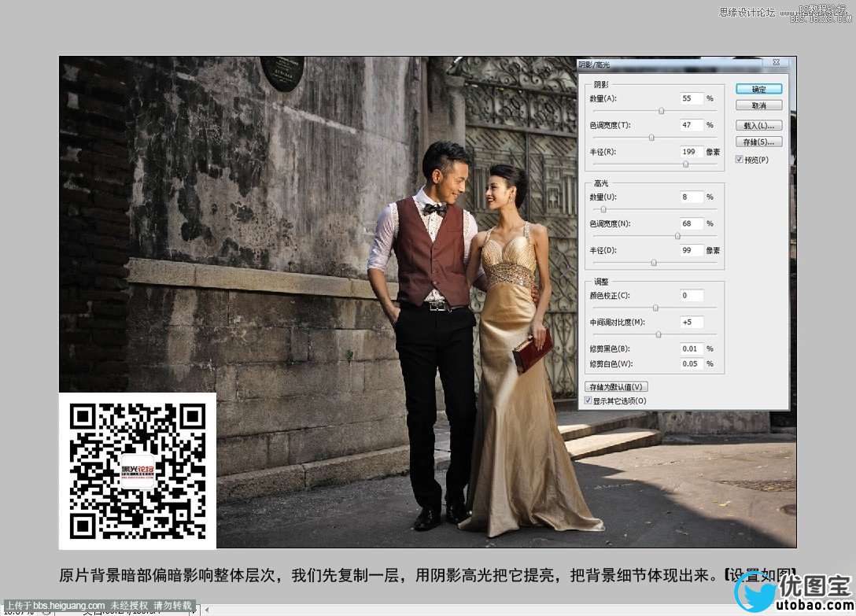Click the highlights 色调宽度(N) slider handle
Image resolution: width=856 pixels, height=616 pixels.
tap(677, 236)
